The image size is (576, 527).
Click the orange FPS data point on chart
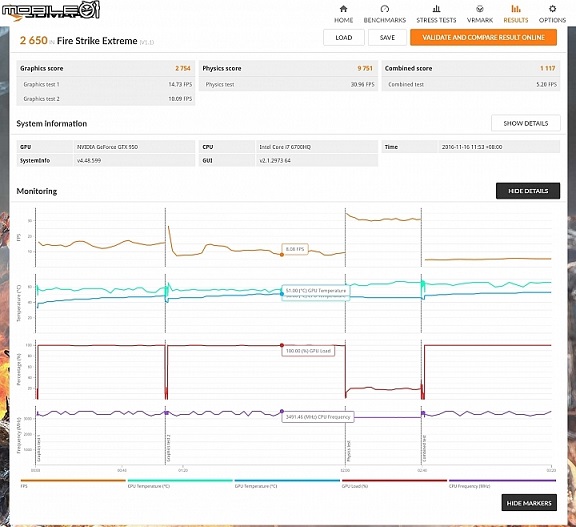282,255
